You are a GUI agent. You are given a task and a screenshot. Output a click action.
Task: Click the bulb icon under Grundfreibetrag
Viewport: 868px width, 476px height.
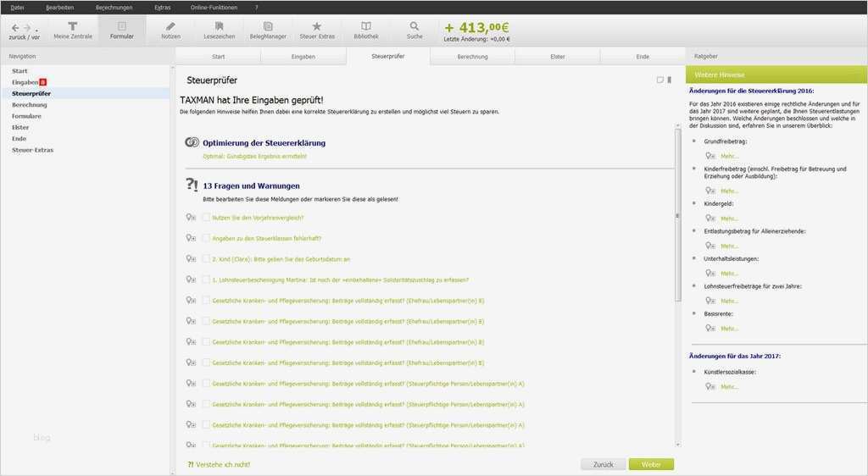click(710, 156)
